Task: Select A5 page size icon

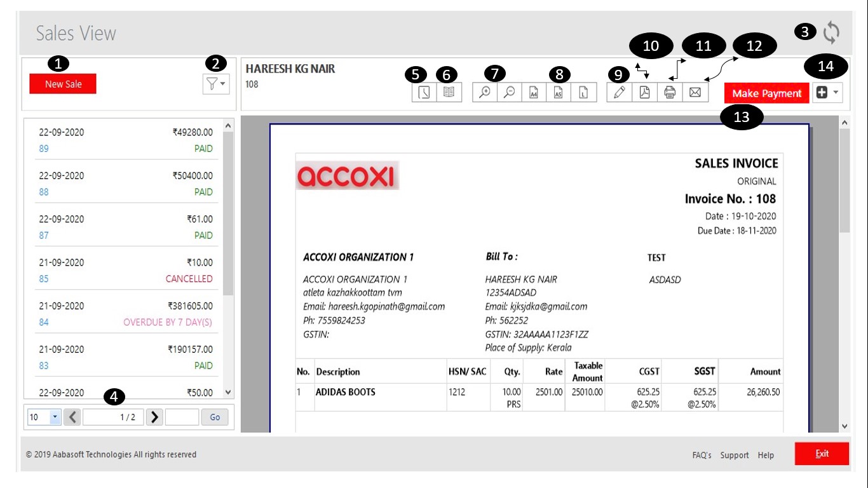Action: [558, 93]
